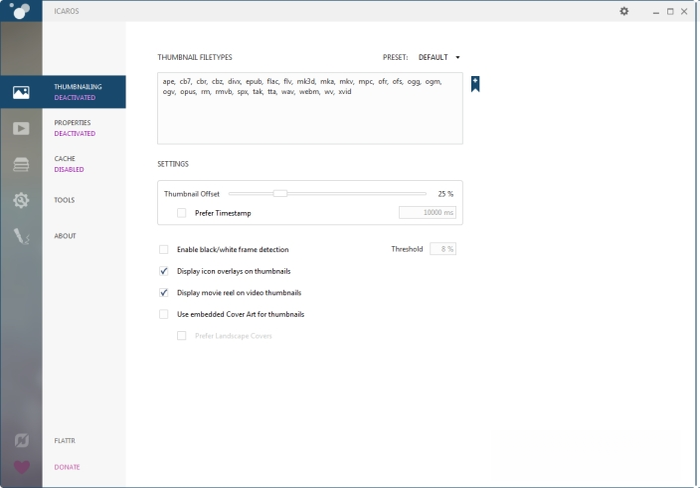Image resolution: width=700 pixels, height=488 pixels.
Task: Click Thumbnailing DEACTIVATED status text
Action: (x=75, y=97)
